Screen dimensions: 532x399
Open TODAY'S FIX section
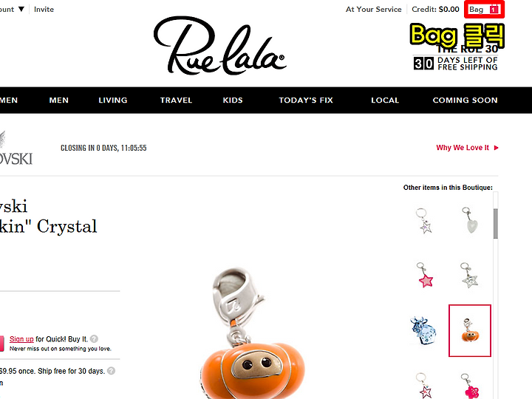(x=306, y=100)
